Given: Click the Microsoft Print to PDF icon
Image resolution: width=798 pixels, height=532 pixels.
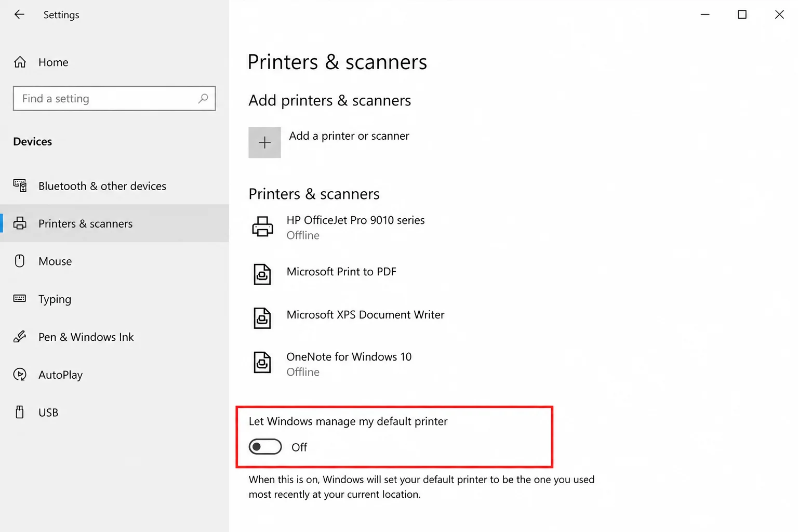Looking at the screenshot, I should (x=262, y=274).
